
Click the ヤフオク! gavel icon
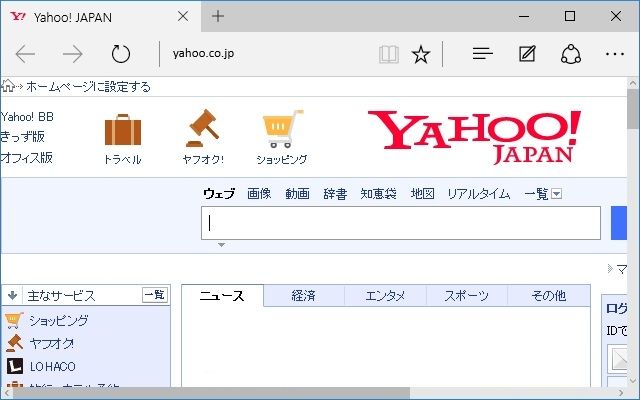tap(203, 128)
